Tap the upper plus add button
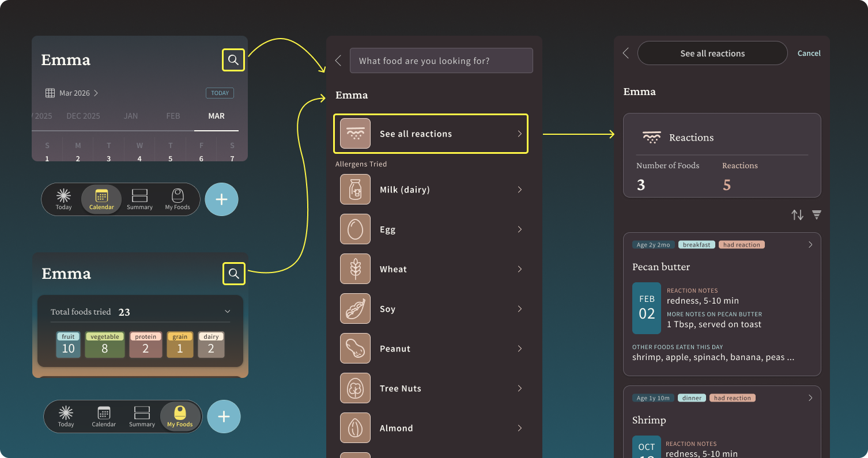The image size is (868, 458). coord(221,199)
